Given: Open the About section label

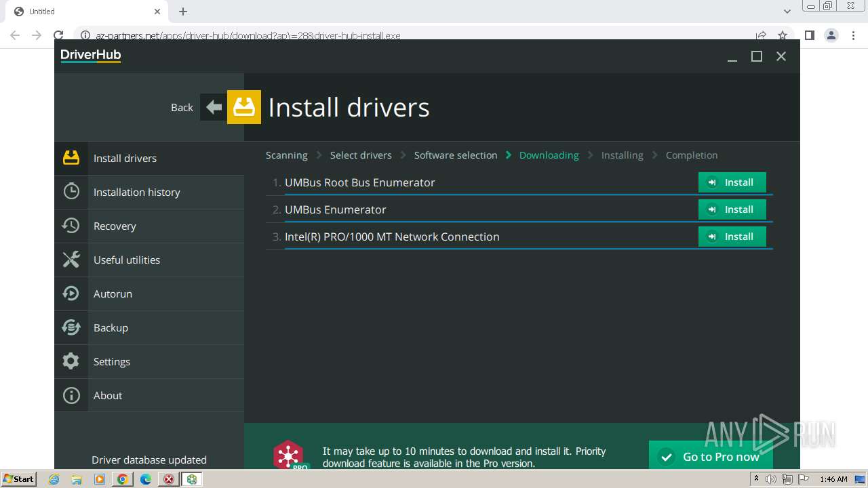Looking at the screenshot, I should click(x=108, y=395).
